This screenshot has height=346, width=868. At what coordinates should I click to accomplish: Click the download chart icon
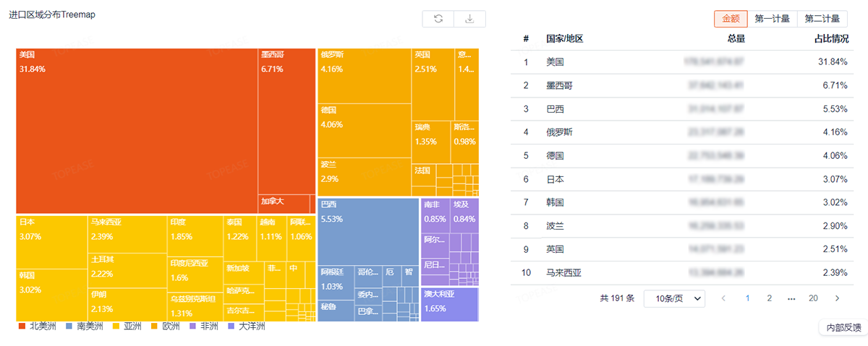click(469, 19)
